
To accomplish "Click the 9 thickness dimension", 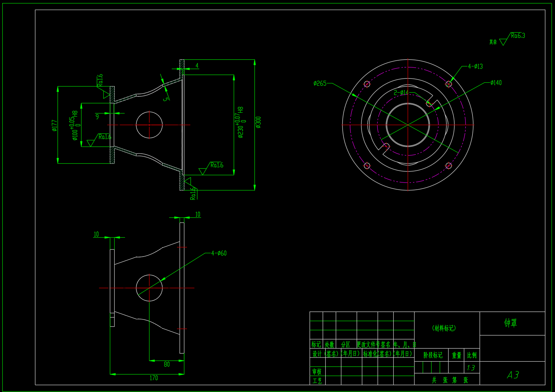I will tap(97, 116).
